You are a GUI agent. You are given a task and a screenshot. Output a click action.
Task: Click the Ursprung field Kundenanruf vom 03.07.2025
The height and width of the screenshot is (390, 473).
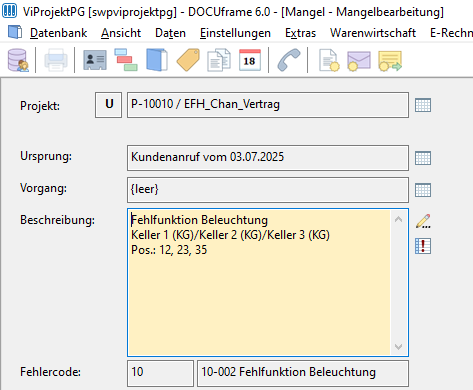tap(268, 158)
